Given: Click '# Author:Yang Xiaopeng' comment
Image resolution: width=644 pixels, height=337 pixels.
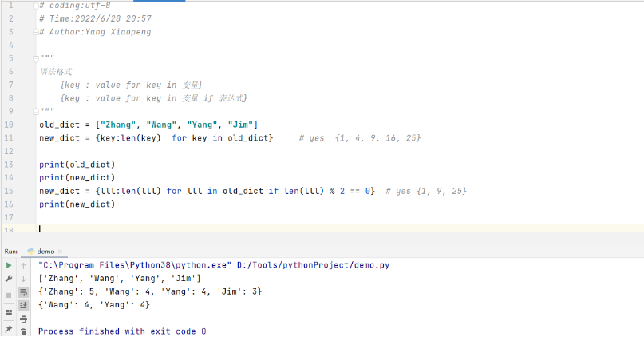Looking at the screenshot, I should pyautogui.click(x=95, y=32).
